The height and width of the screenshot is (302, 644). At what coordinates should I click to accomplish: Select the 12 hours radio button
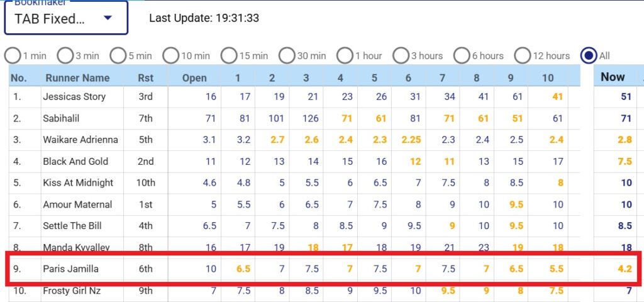(523, 55)
